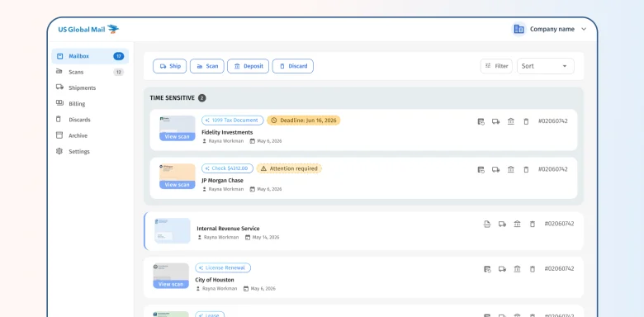This screenshot has width=644, height=317.
Task: Click the Scan toolbar button
Action: [x=207, y=66]
